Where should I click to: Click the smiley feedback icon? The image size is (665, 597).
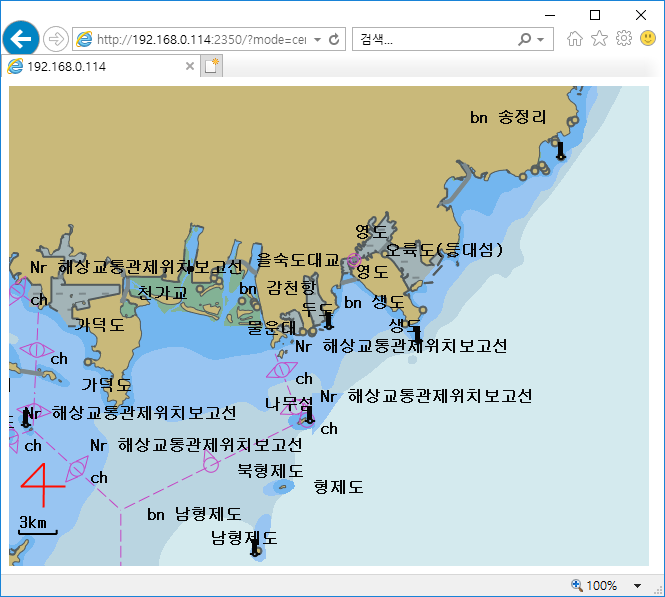point(647,39)
